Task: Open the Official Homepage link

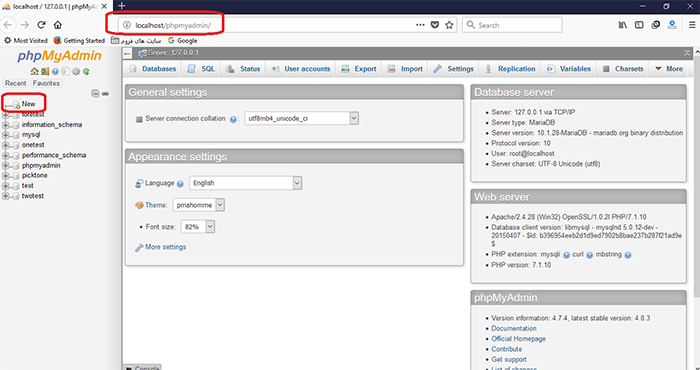Action: (518, 339)
